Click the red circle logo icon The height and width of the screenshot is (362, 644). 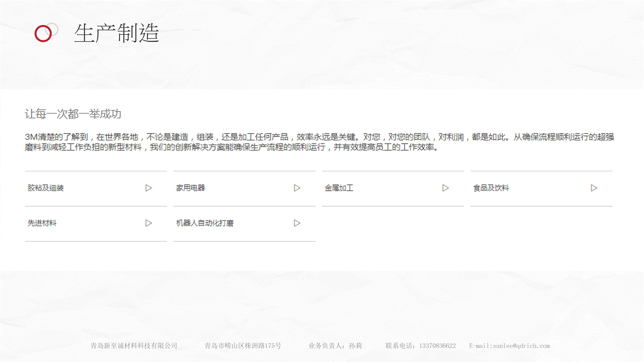[43, 34]
